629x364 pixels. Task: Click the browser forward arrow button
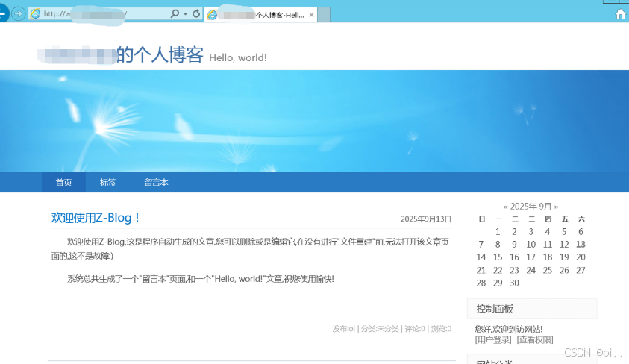tap(18, 14)
